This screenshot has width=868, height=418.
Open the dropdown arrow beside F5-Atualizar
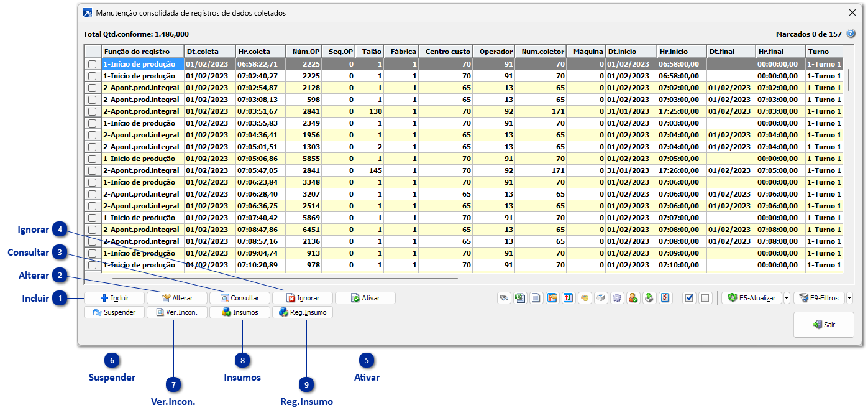tap(787, 298)
